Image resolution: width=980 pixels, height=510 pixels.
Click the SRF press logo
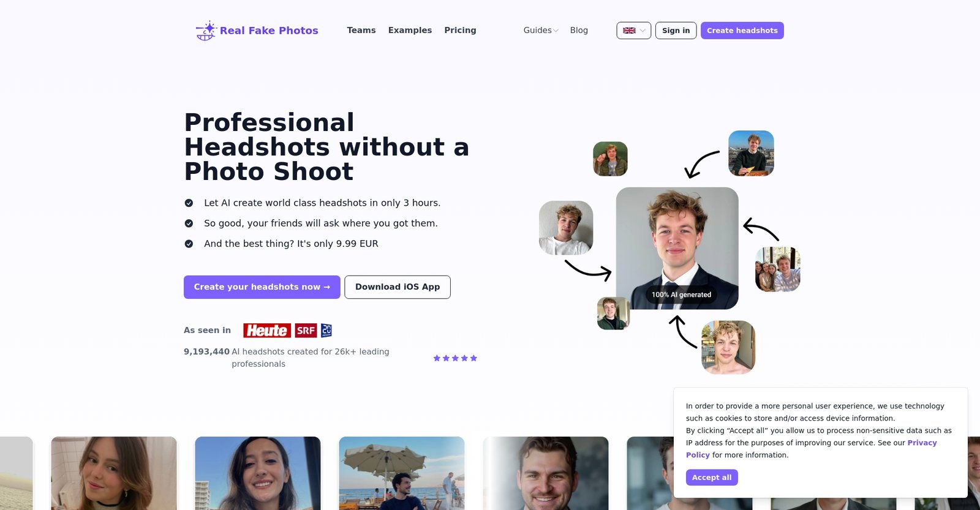point(306,331)
